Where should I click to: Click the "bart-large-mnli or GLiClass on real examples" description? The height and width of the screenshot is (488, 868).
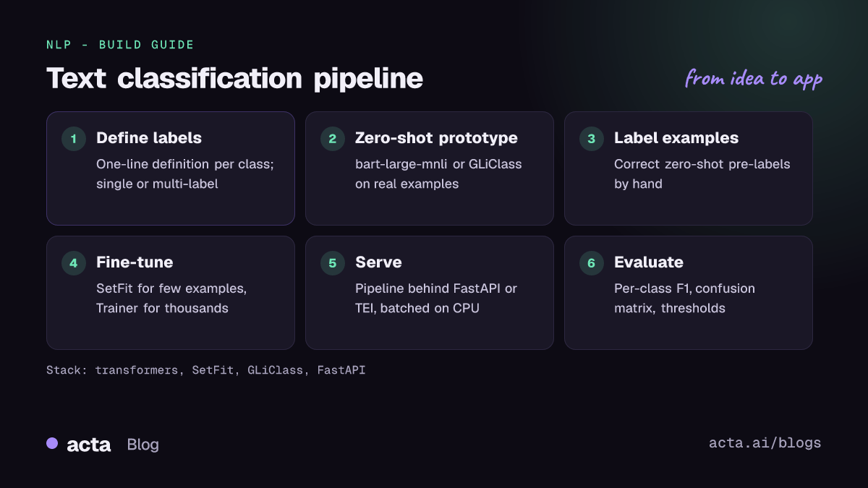[x=438, y=174]
